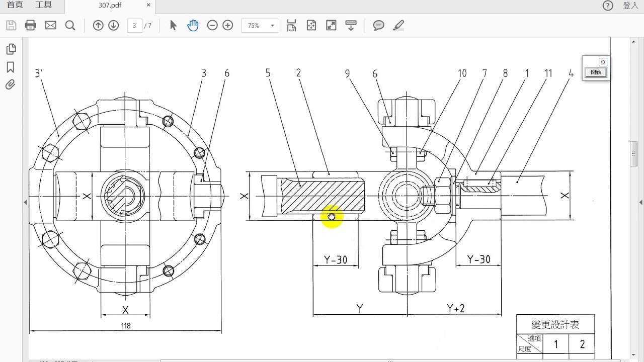Screen dimensions: 644x362
Task: Enter full screen mode icon
Action: point(331,25)
